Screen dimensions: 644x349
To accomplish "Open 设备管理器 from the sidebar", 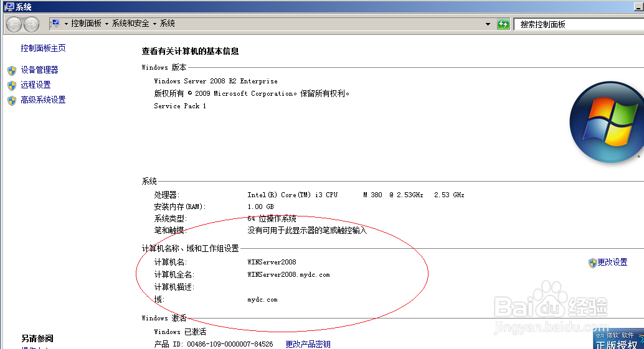I will pos(39,70).
